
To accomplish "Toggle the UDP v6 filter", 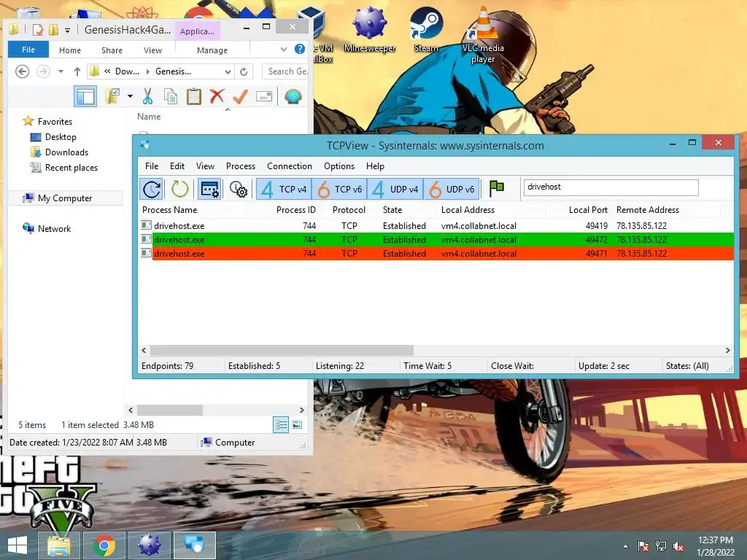I will point(451,189).
